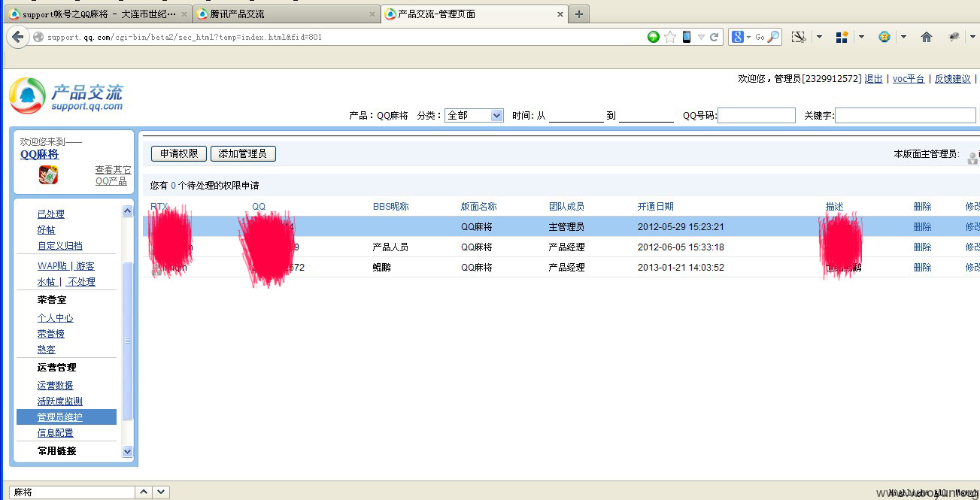Screen dimensions: 980x500
Task: Click the screenshot scissors tool icon
Action: pos(799,37)
